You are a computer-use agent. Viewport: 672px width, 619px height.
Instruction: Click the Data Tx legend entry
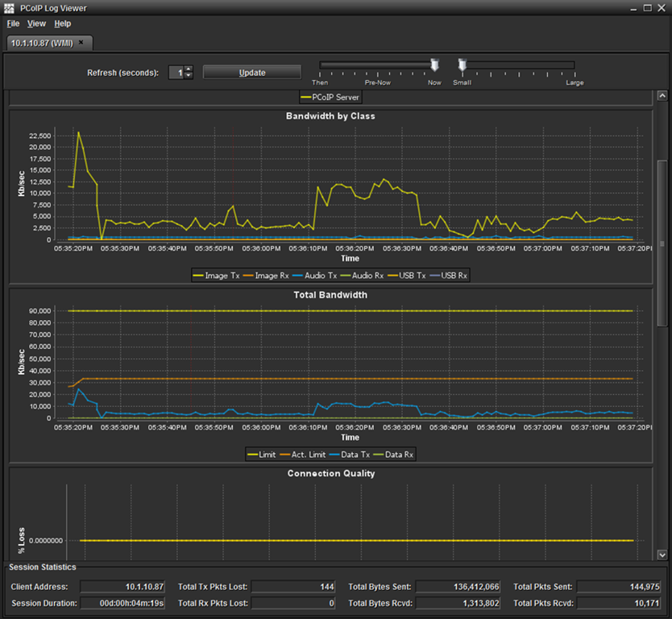[350, 455]
